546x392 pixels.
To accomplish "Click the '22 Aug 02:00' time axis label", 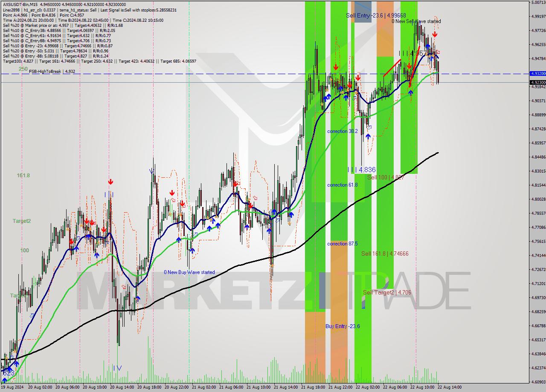I will click(368, 387).
